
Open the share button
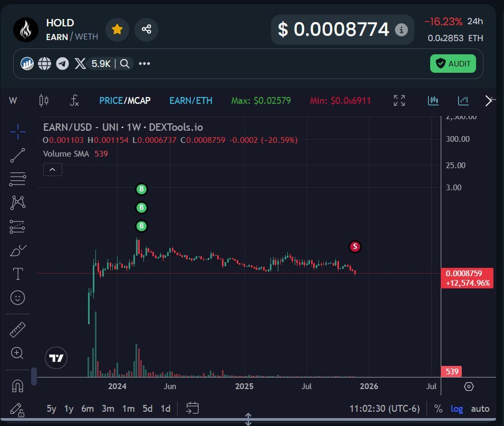click(x=146, y=29)
